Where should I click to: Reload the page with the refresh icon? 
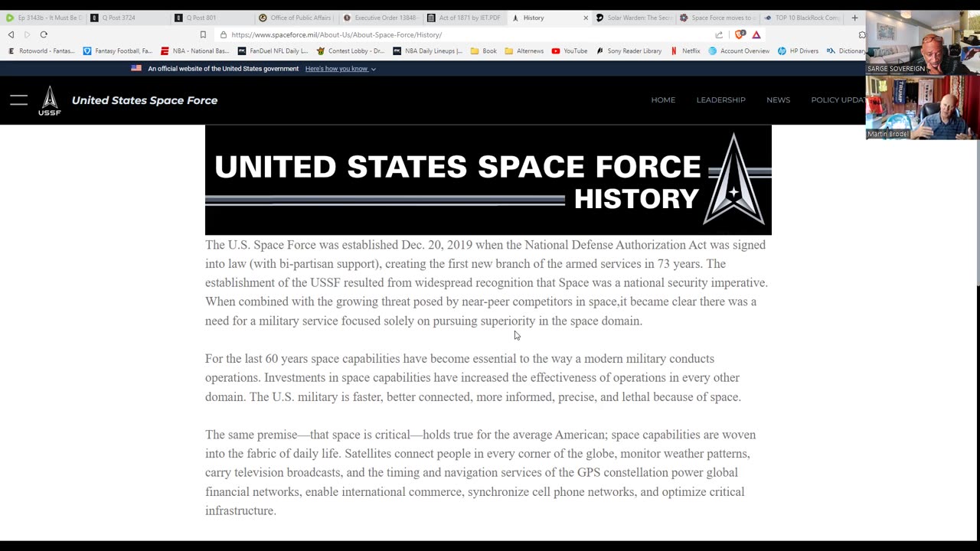44,34
